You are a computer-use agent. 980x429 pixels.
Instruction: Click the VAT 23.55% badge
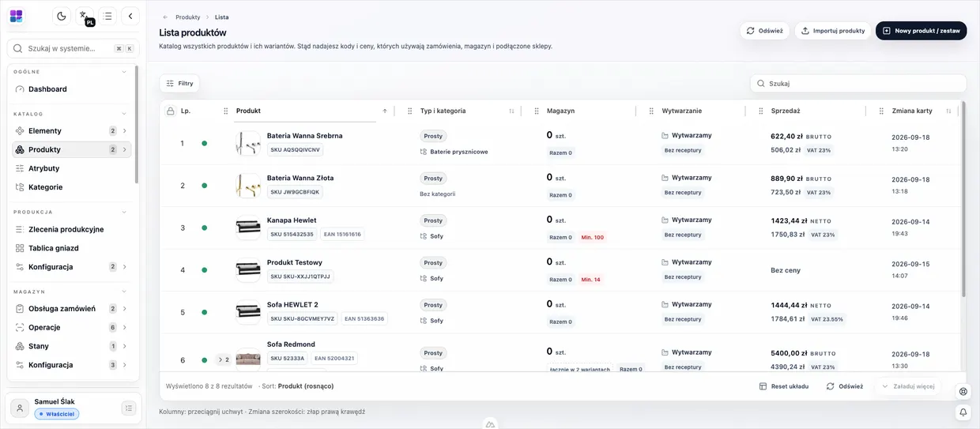click(x=828, y=319)
